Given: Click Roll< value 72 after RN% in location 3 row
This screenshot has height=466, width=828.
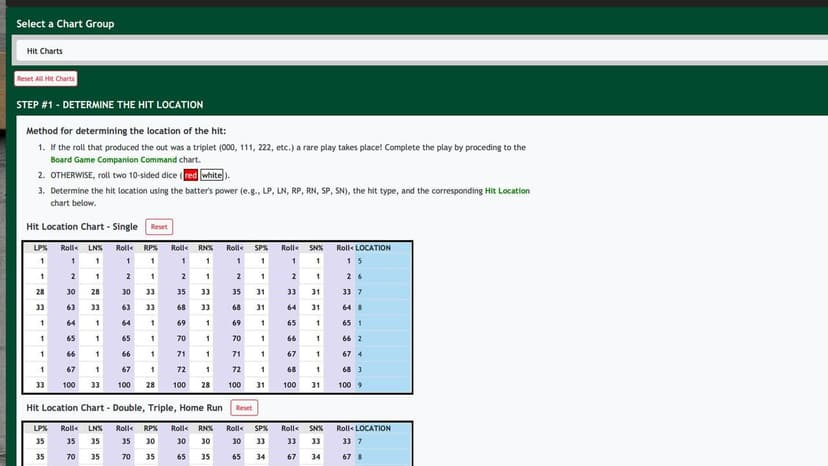Looking at the screenshot, I should pos(236,370).
